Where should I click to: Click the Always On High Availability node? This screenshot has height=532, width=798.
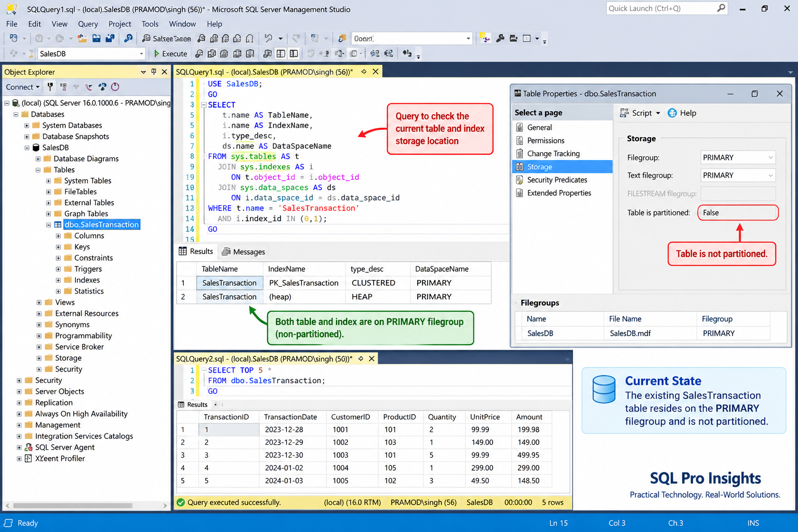coord(81,414)
